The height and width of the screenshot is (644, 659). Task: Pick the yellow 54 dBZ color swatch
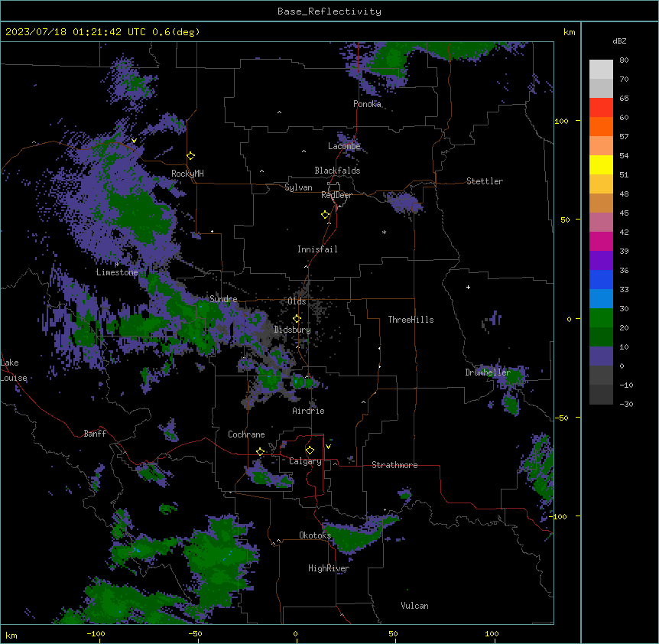click(601, 164)
